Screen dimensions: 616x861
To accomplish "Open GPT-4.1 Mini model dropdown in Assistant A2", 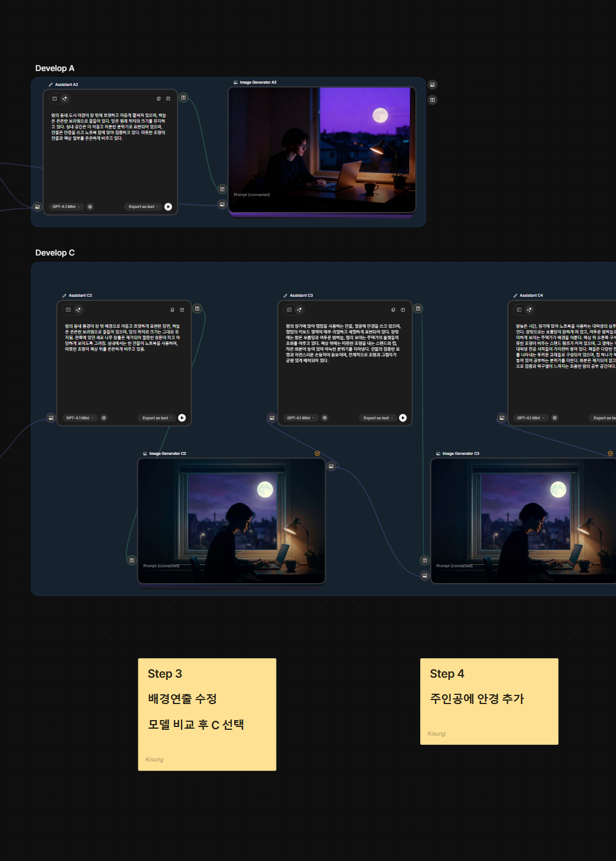I will pos(66,207).
